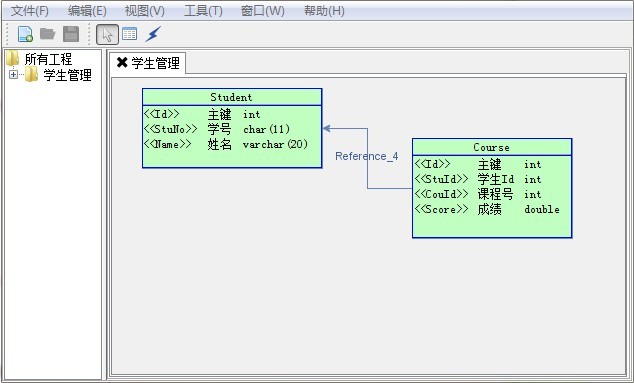
Task: Open the 工具(T) menu
Action: [203, 11]
